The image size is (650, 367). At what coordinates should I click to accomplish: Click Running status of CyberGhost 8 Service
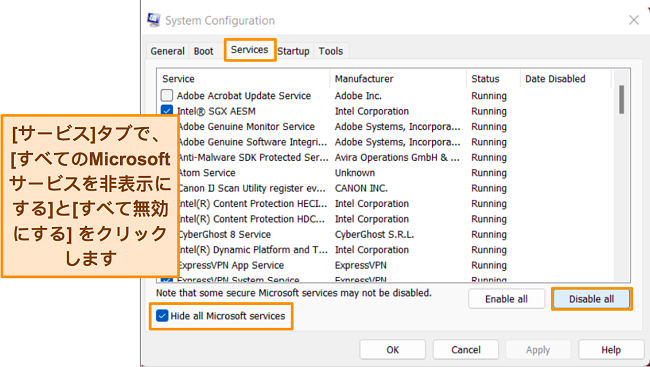tap(489, 234)
